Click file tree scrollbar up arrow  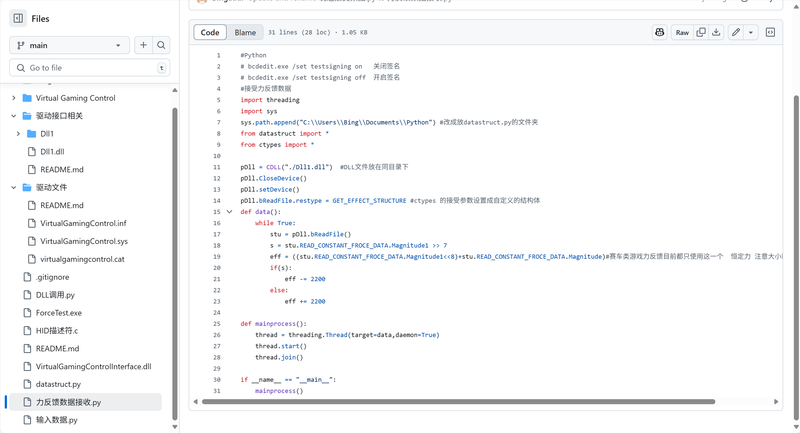174,90
